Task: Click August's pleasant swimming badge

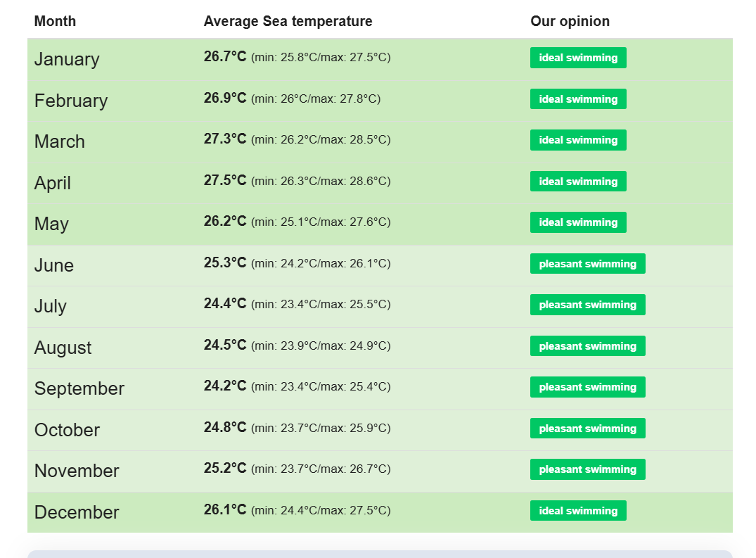Action: (588, 346)
